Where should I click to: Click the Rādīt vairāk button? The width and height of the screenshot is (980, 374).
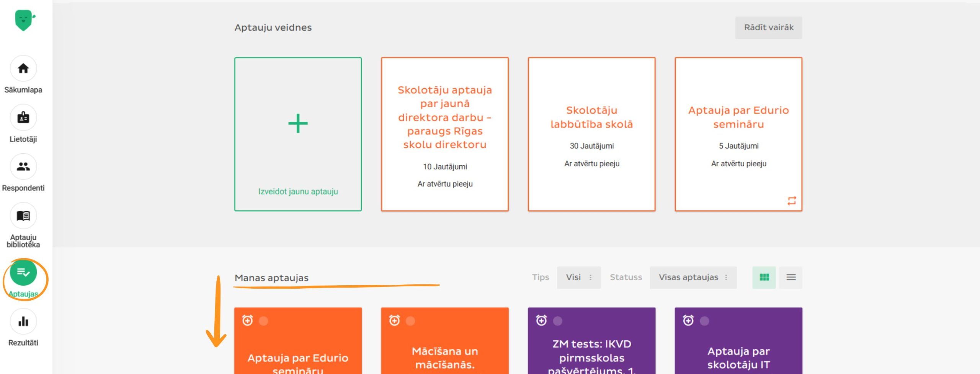coord(768,28)
